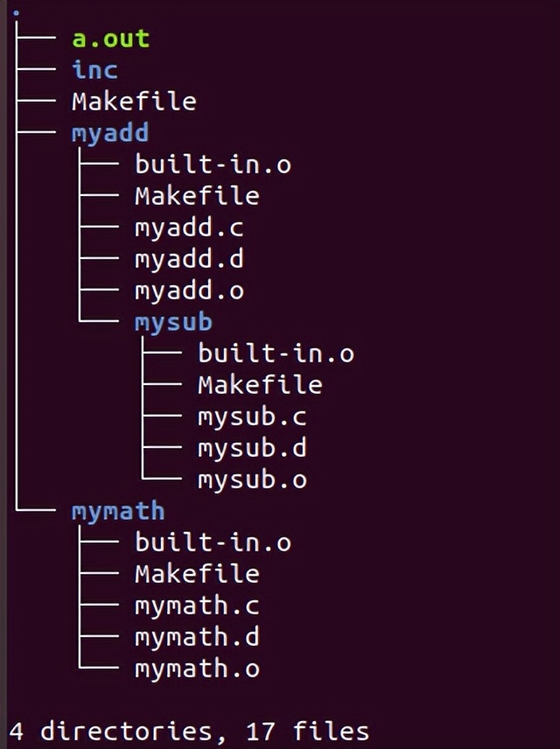Viewport: 560px width, 749px height.
Task: Select the myadd directory name
Action: click(x=110, y=133)
